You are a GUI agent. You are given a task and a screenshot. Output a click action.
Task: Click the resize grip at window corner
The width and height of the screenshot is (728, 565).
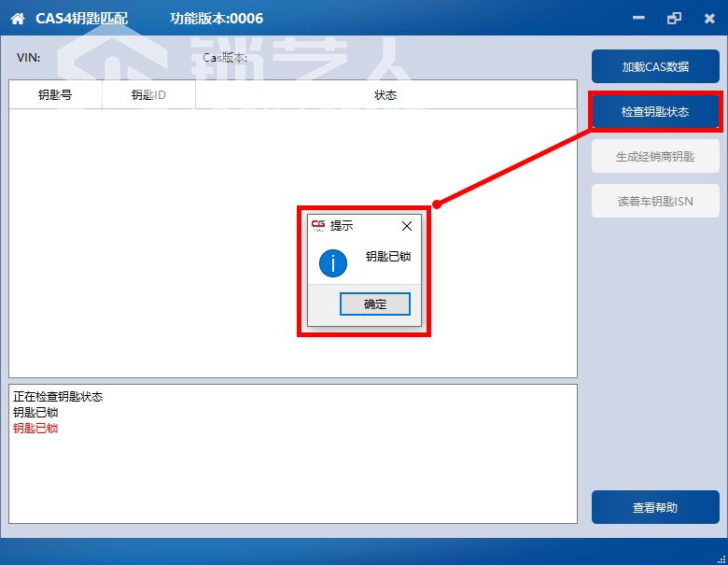(x=721, y=559)
